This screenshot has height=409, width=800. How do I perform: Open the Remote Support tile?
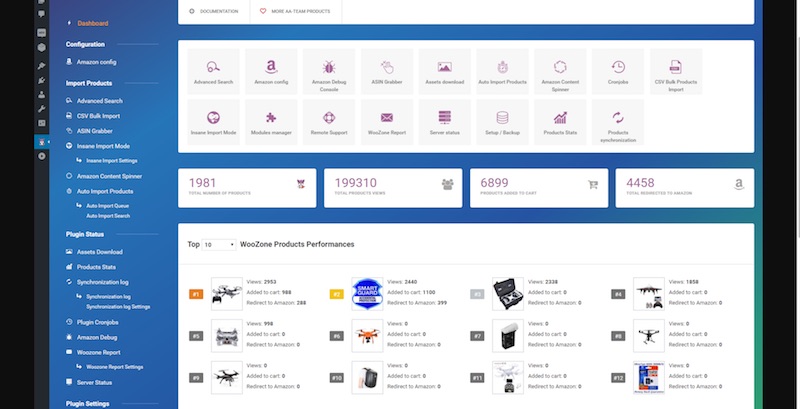(x=329, y=122)
